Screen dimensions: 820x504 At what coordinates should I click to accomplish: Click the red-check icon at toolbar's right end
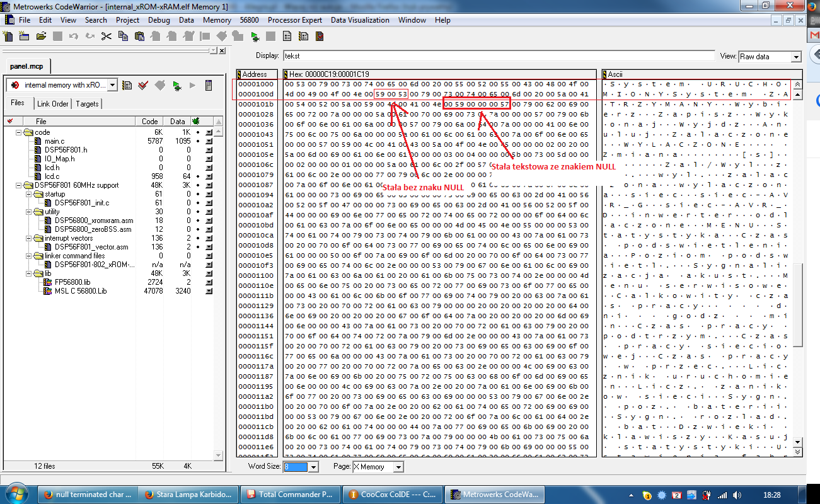(319, 36)
